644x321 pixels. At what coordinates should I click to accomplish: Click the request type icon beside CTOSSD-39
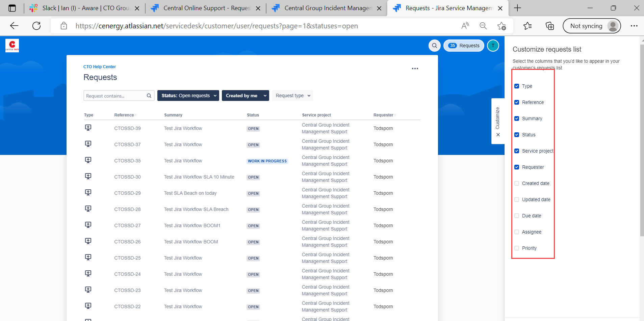(x=88, y=127)
